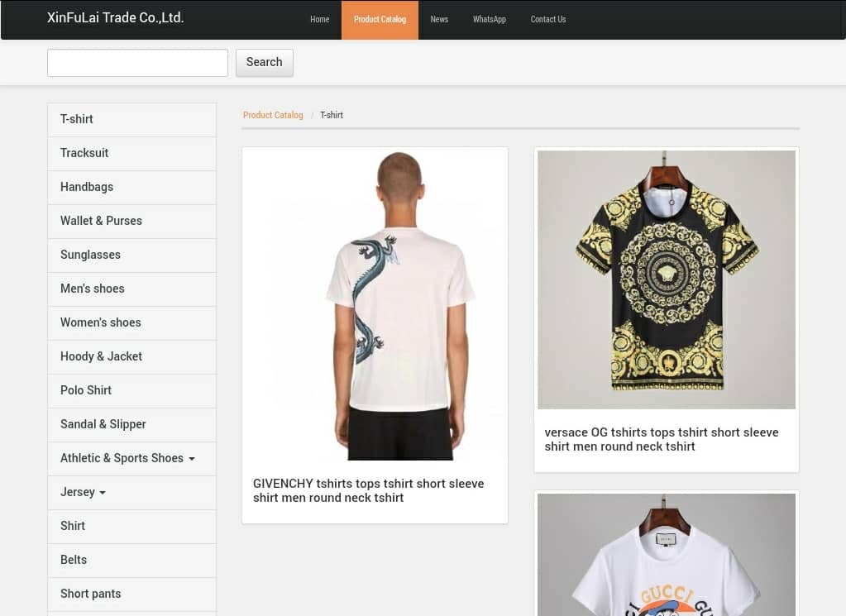This screenshot has width=846, height=616.
Task: Click the T-shirt breadcrumb text
Action: tap(332, 116)
